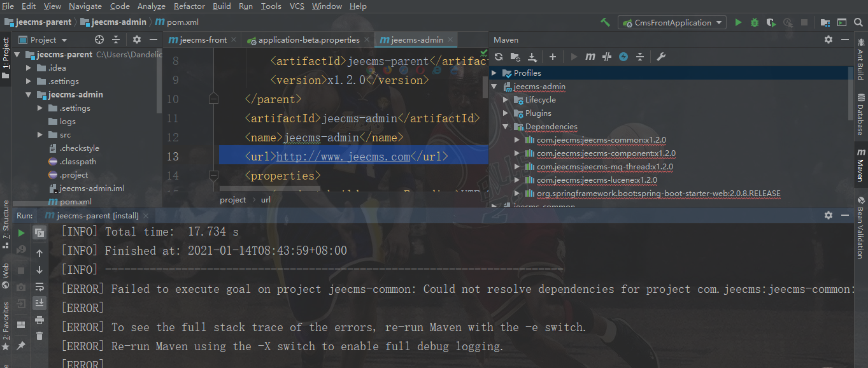868x368 pixels.
Task: Click the http://www.jeecms.com link in editor
Action: [x=343, y=157]
